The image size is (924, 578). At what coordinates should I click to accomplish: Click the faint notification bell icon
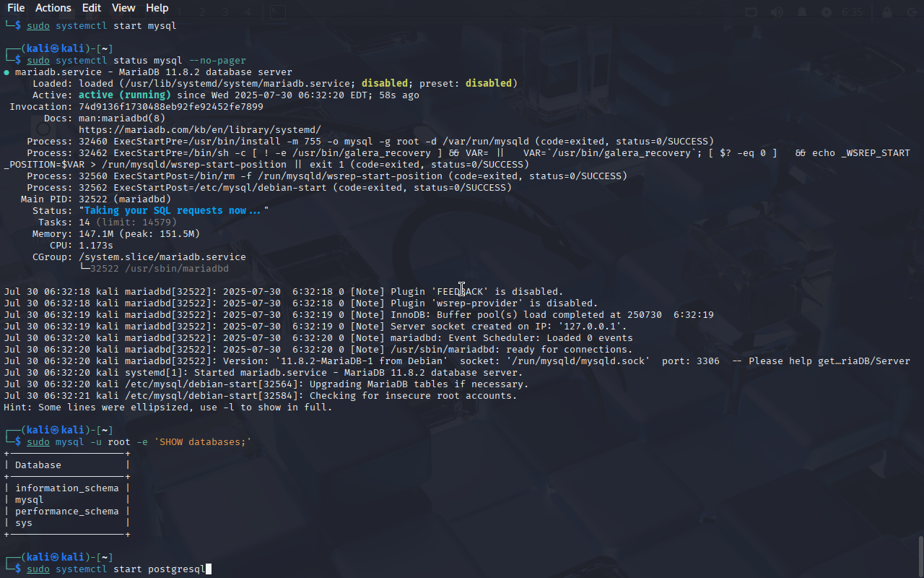(x=802, y=12)
